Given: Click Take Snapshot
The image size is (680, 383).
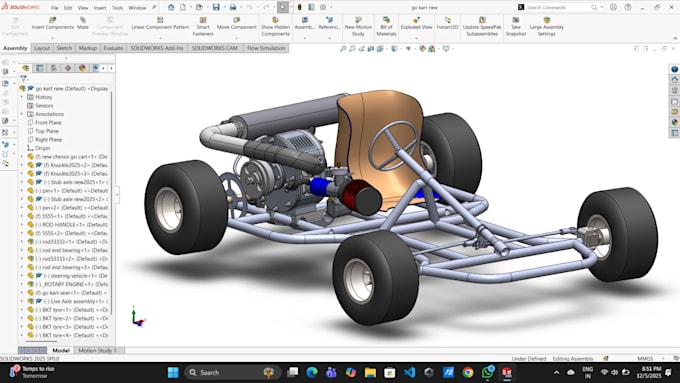Looking at the screenshot, I should point(516,26).
